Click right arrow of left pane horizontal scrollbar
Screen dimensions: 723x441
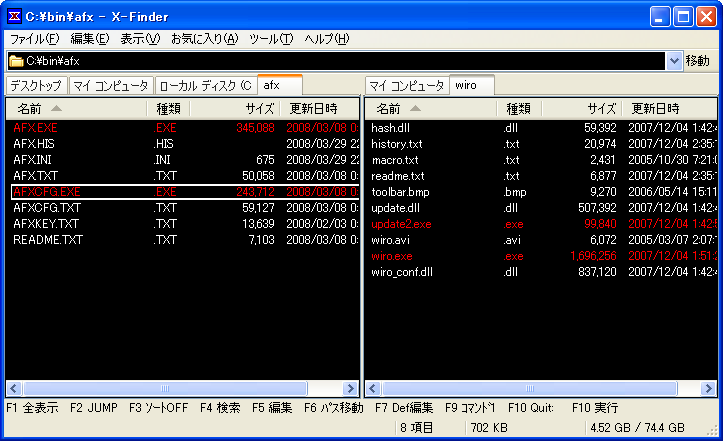tap(351, 388)
